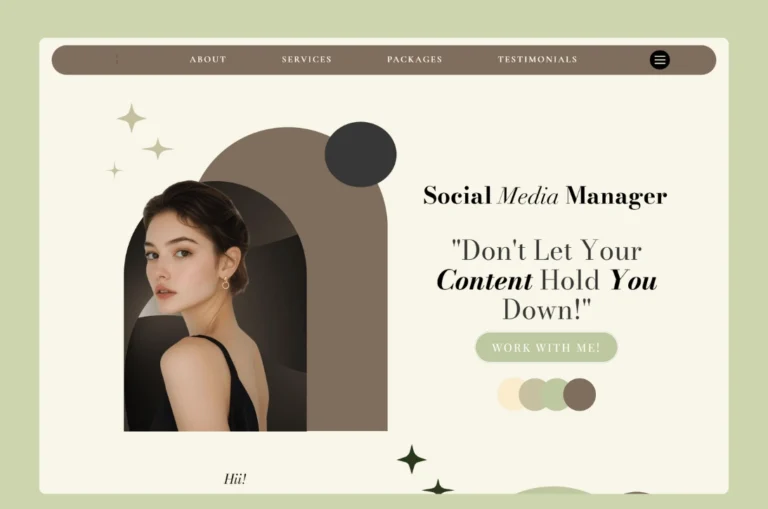Click the smallest beige sparkle at far left

point(115,170)
